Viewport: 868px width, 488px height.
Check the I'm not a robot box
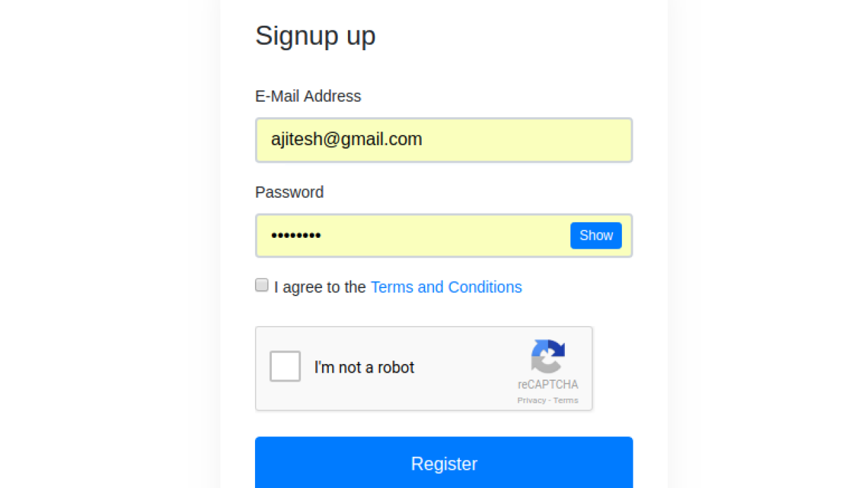[285, 367]
